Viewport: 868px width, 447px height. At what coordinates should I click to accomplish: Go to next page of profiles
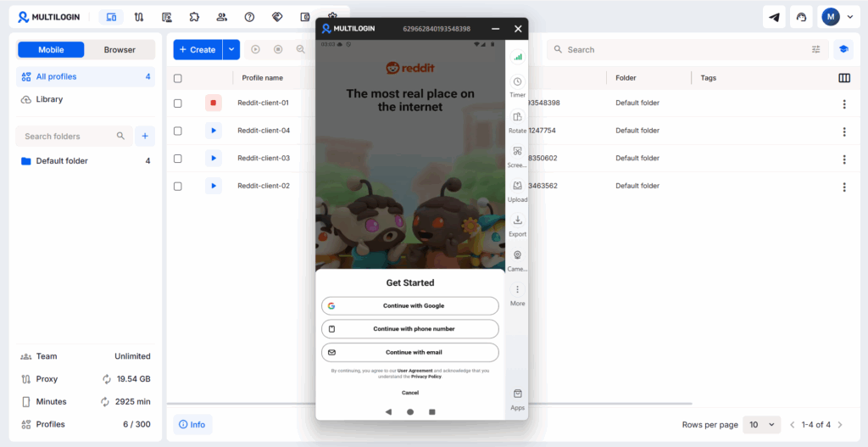pyautogui.click(x=840, y=425)
